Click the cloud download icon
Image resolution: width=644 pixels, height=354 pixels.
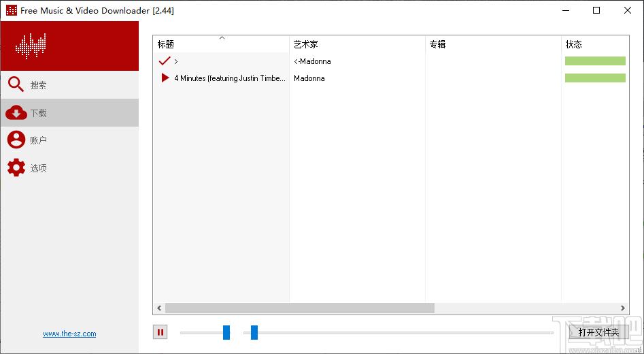(16, 112)
